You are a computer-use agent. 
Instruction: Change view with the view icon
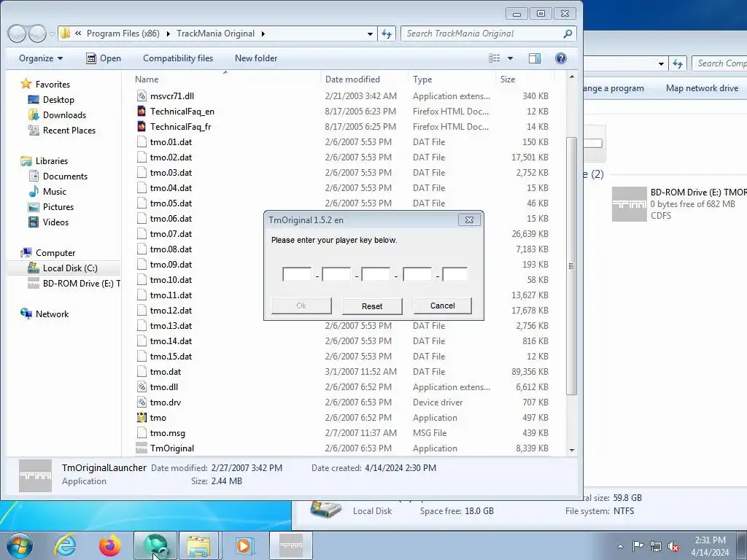tap(495, 58)
